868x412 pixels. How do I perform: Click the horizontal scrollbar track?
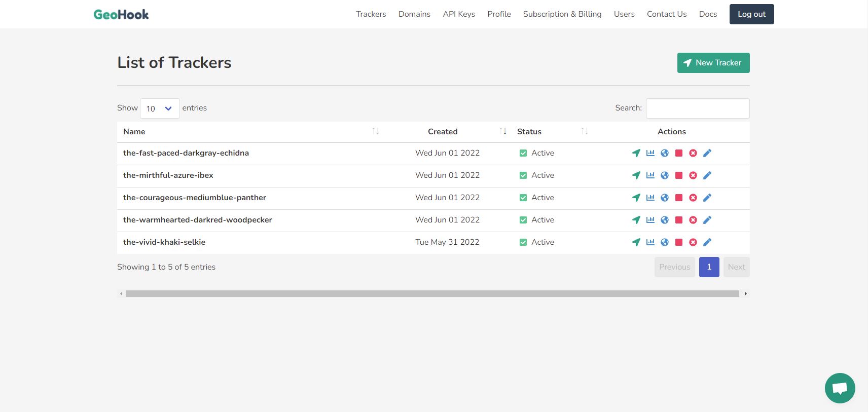432,293
